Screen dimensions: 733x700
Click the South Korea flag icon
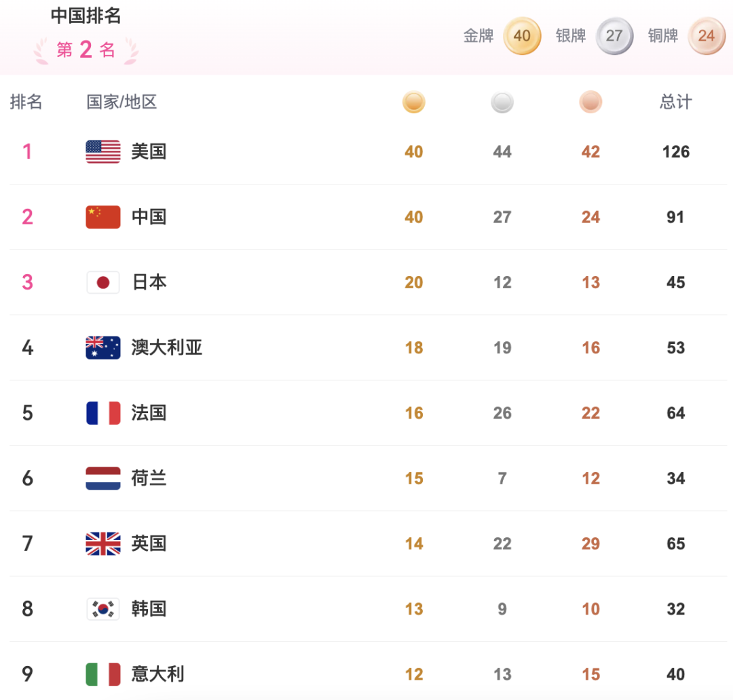coord(103,608)
